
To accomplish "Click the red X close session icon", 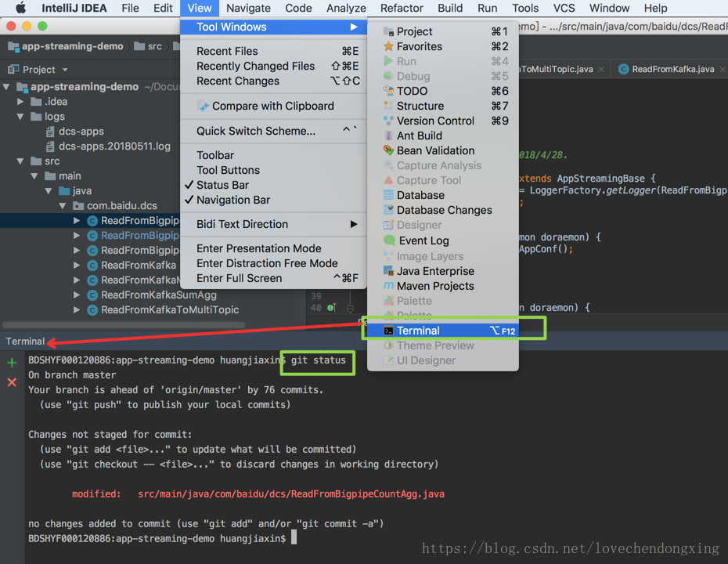I will [x=12, y=382].
